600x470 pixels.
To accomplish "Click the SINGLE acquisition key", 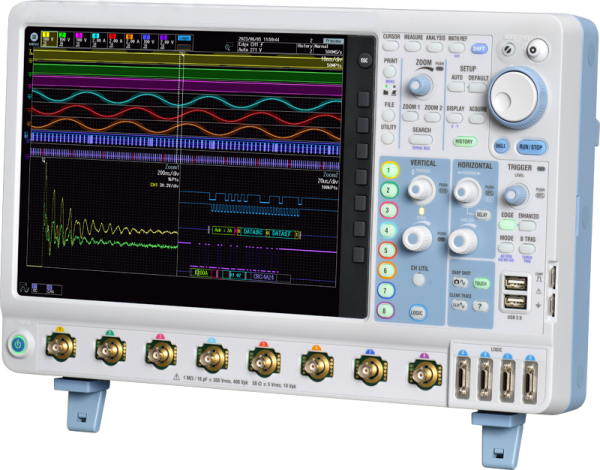I will coord(501,146).
